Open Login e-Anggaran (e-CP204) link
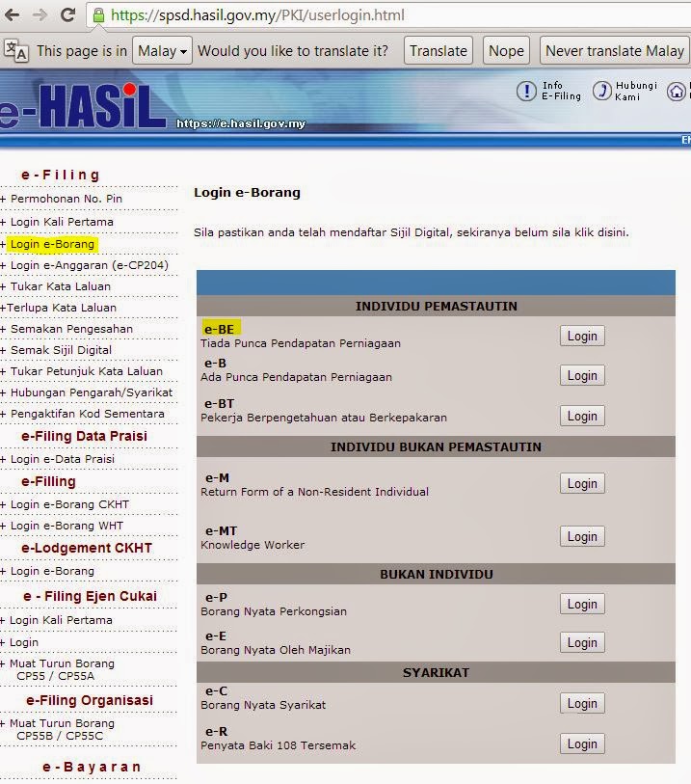 (x=89, y=265)
